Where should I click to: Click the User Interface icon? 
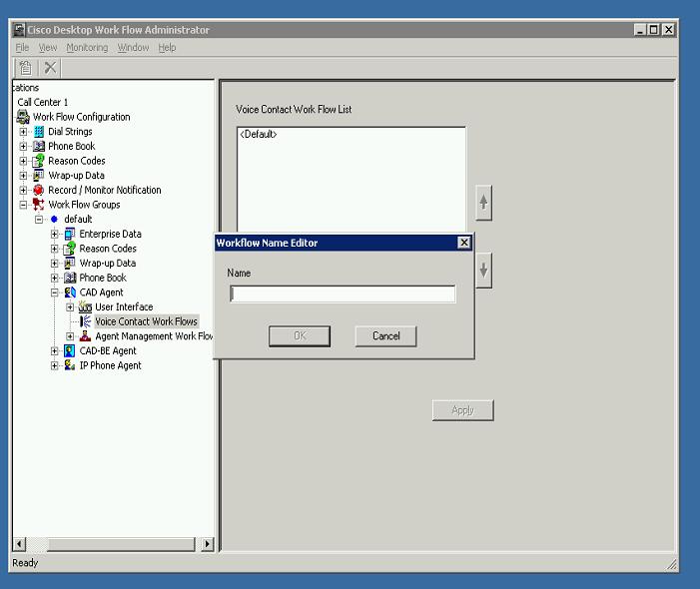click(x=85, y=307)
